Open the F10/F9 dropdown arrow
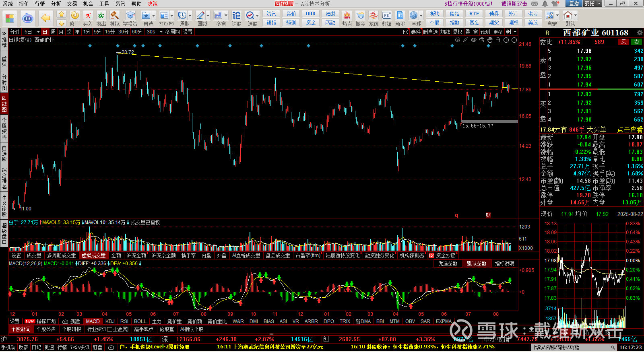This screenshot has width=644, height=352. coord(172,16)
